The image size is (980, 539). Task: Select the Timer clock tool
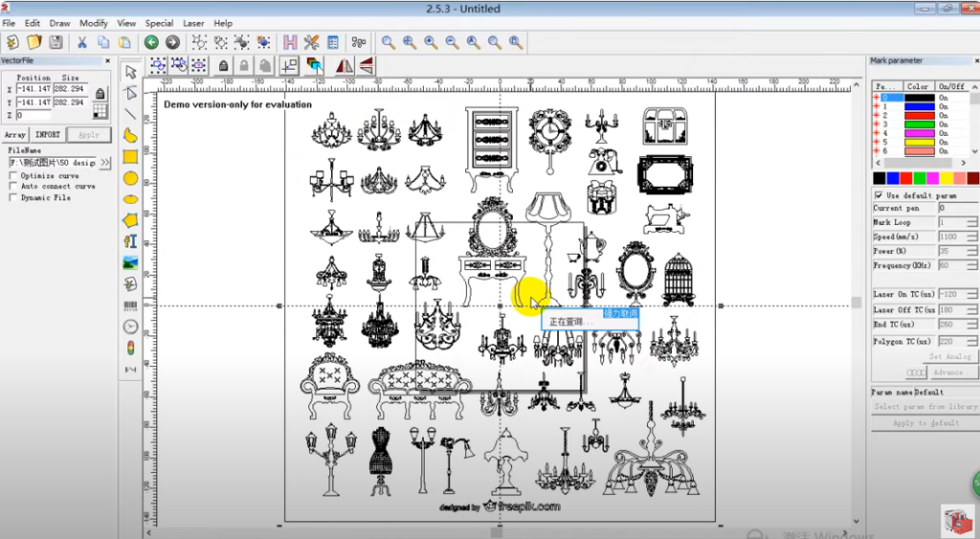[130, 326]
